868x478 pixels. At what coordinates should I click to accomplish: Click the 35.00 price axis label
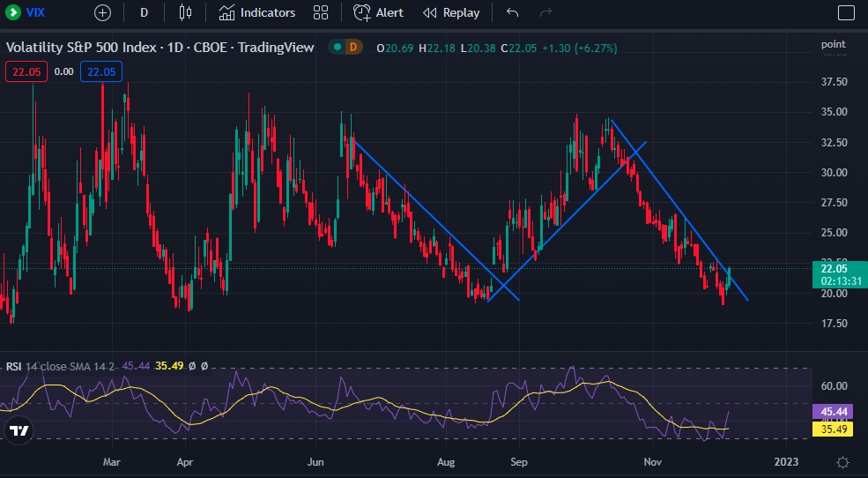click(835, 112)
